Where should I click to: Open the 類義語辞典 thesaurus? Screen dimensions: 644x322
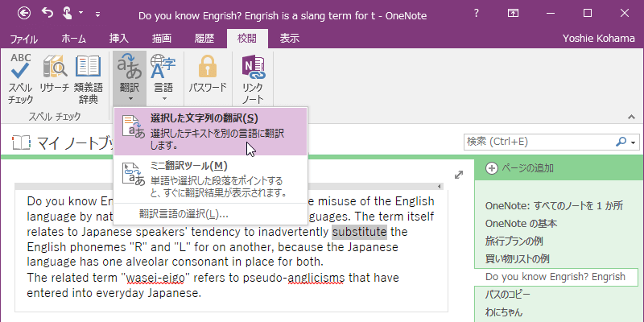[89, 78]
